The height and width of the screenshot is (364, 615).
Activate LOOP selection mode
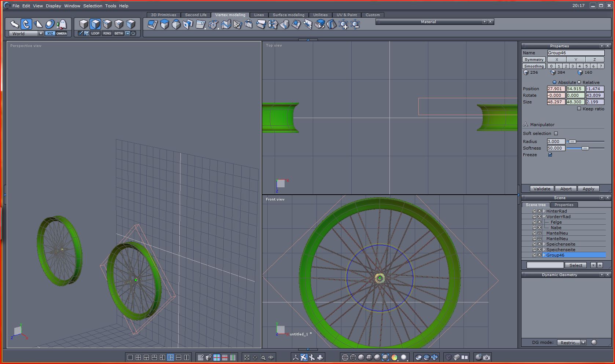(95, 33)
